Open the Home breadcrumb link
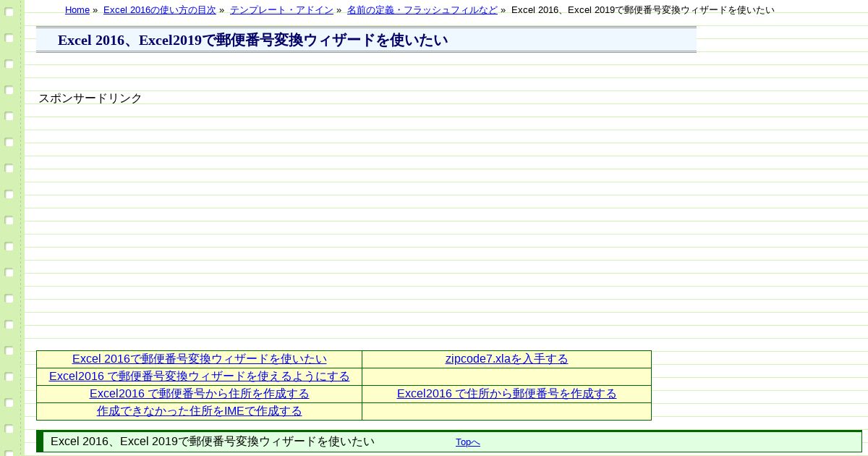The height and width of the screenshot is (456, 868). 77,10
